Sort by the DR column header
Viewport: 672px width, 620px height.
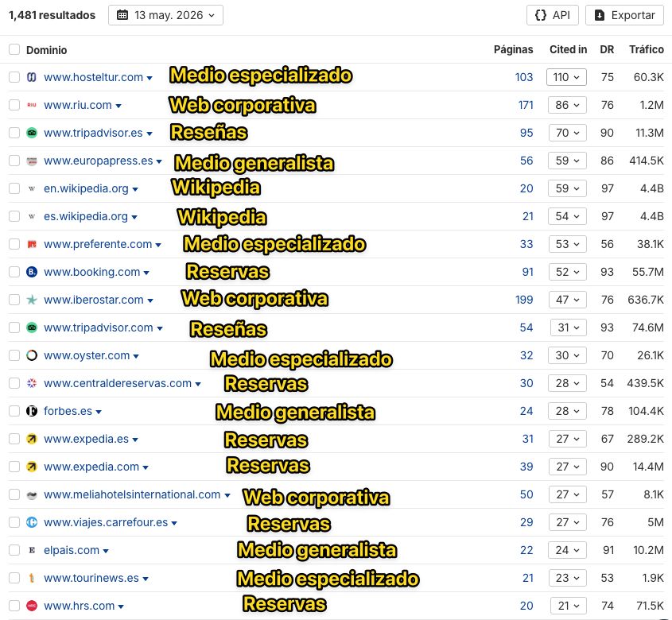click(607, 50)
